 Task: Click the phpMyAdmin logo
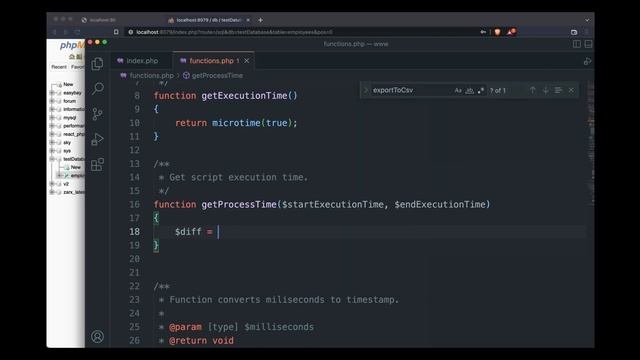point(72,45)
